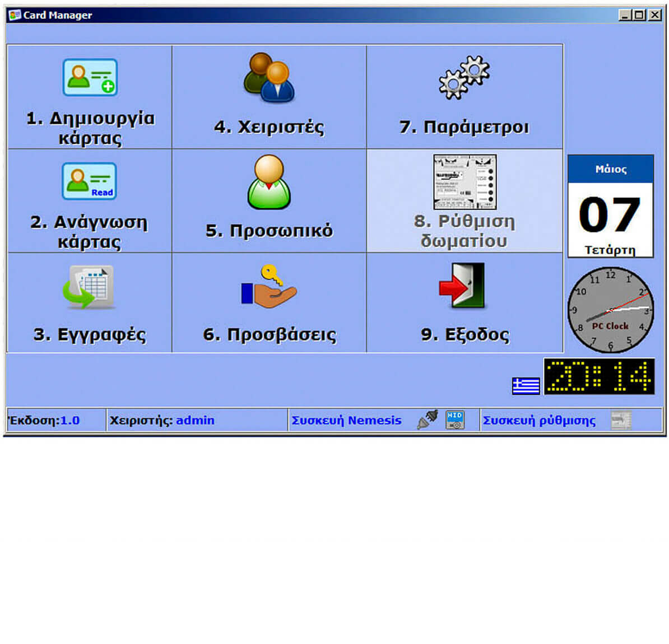
Task: Open parameters using the gears icon
Action: coord(464,78)
